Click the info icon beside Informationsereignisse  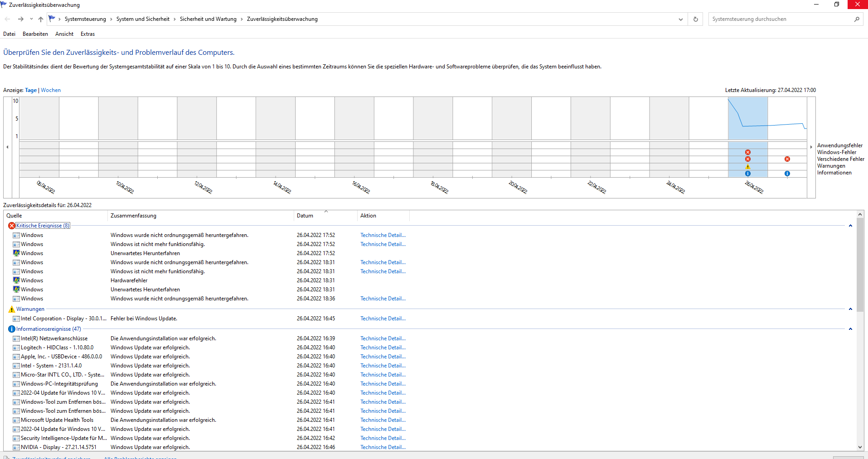[12, 329]
